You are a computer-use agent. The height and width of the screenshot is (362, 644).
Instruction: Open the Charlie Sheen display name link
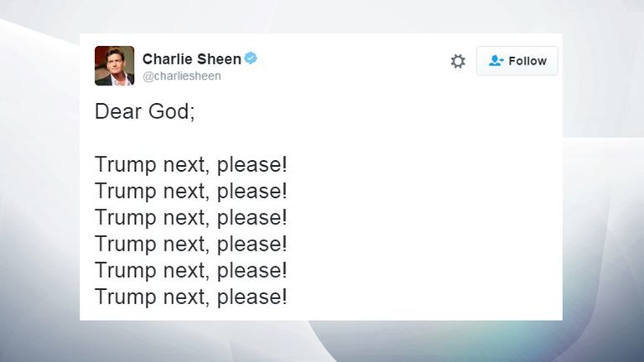(x=192, y=59)
